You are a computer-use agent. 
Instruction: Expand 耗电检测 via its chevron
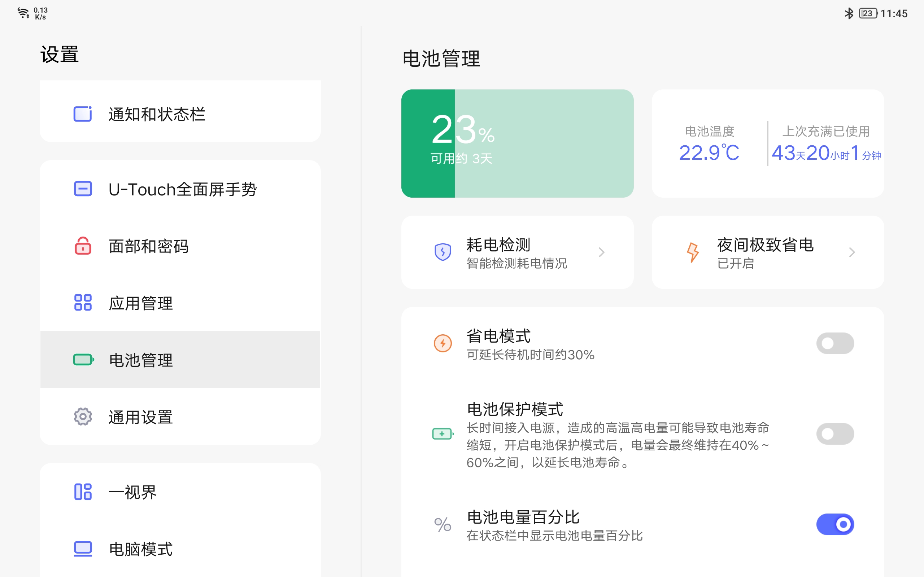tap(602, 252)
